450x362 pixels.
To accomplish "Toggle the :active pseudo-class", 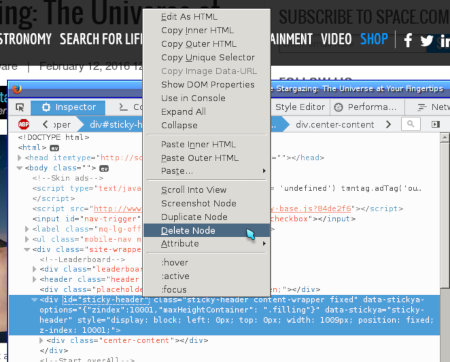I will point(207,276).
